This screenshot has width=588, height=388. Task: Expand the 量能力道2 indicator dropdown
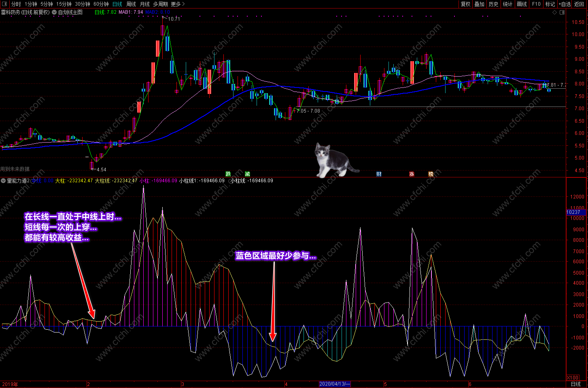pos(3,181)
